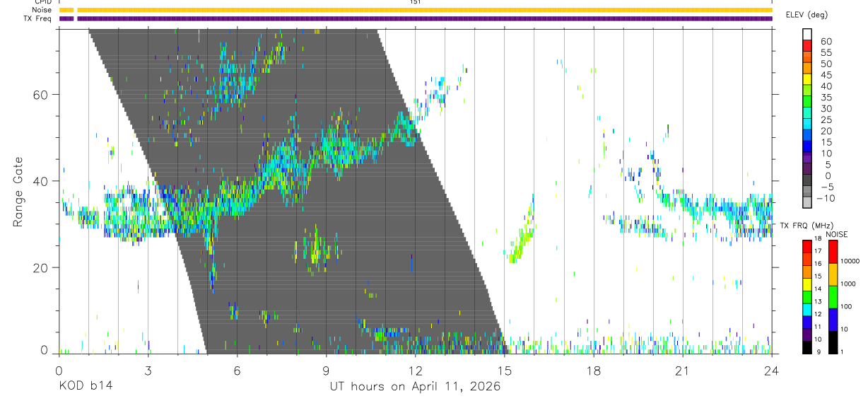Viewport: 868px width, 401px height.
Task: Select the light gray bottom segment of ELEV scale
Action: coord(807,203)
